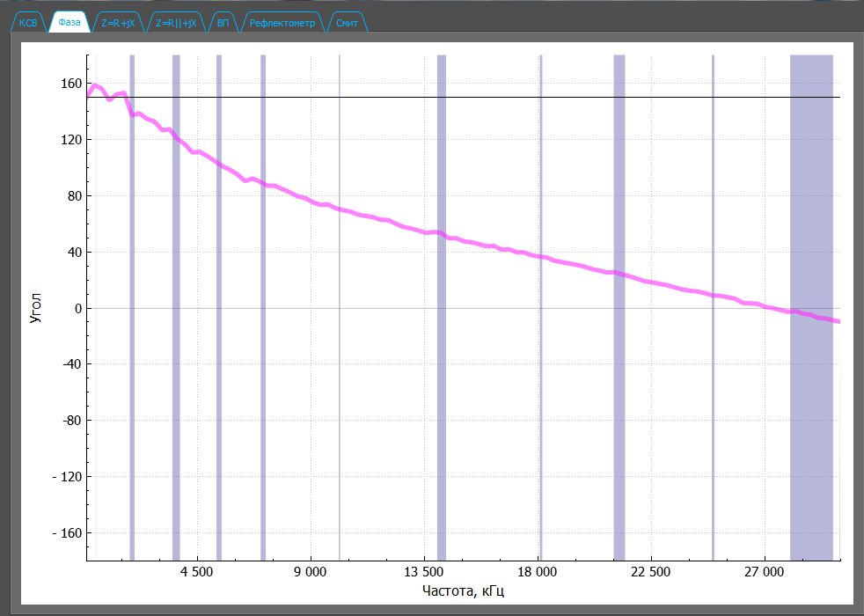Click the -160 tick on the angle axis
This screenshot has width=864, height=616.
(x=68, y=533)
